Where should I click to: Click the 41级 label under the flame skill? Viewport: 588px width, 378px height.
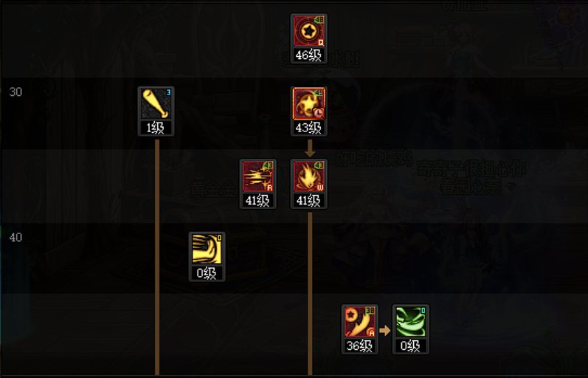[308, 201]
